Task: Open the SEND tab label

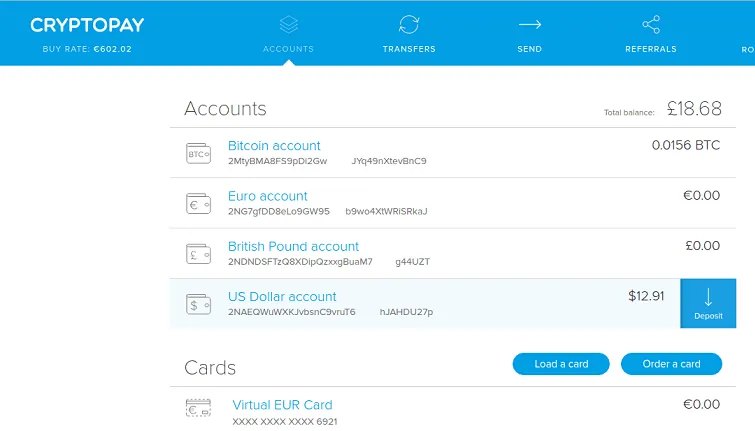Action: tap(530, 49)
